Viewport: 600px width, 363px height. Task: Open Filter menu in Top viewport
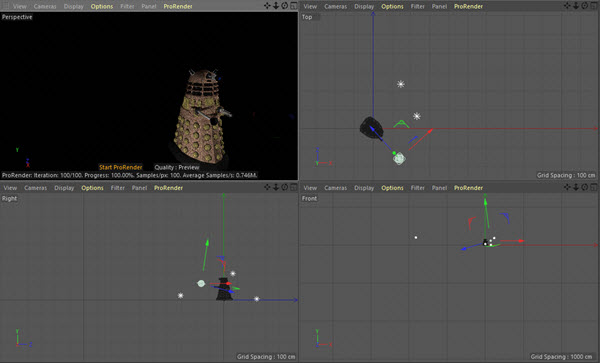[417, 7]
